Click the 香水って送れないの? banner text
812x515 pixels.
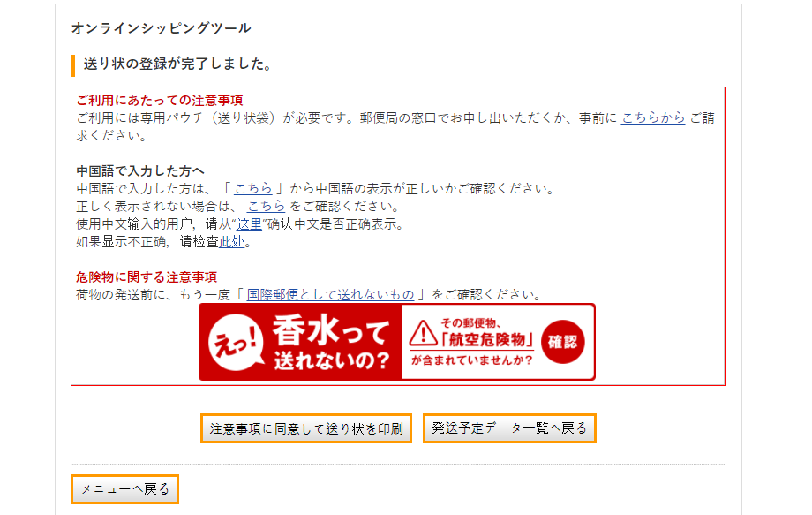(330, 343)
